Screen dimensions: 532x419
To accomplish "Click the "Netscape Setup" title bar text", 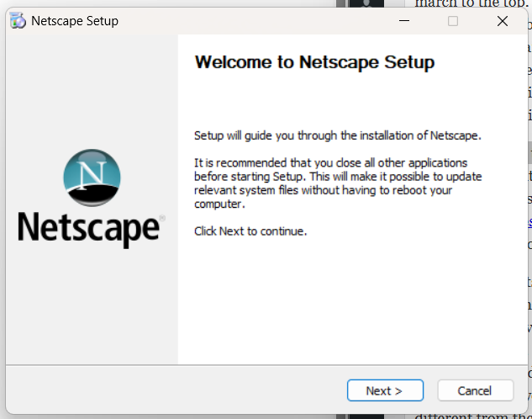I will point(75,21).
